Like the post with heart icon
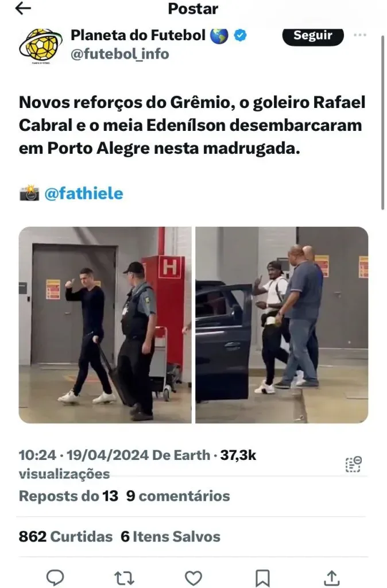This screenshot has width=387, height=588. [193, 578]
